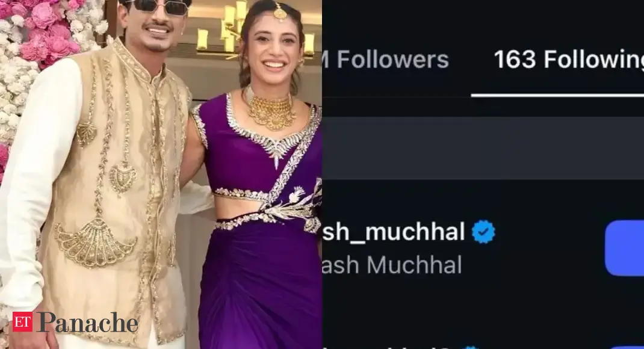Click the blue Follow button beside sh_muchhal
644x349 pixels.
pyautogui.click(x=624, y=248)
